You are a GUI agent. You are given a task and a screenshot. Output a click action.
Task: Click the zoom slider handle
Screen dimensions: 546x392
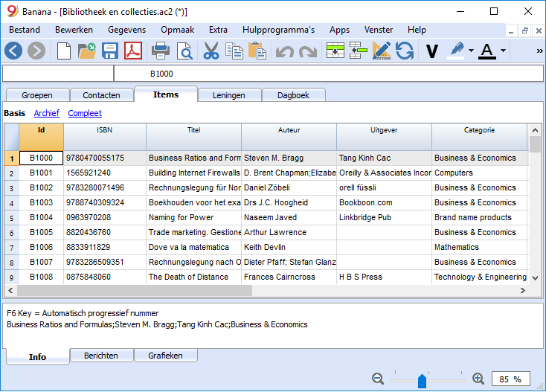pos(422,381)
